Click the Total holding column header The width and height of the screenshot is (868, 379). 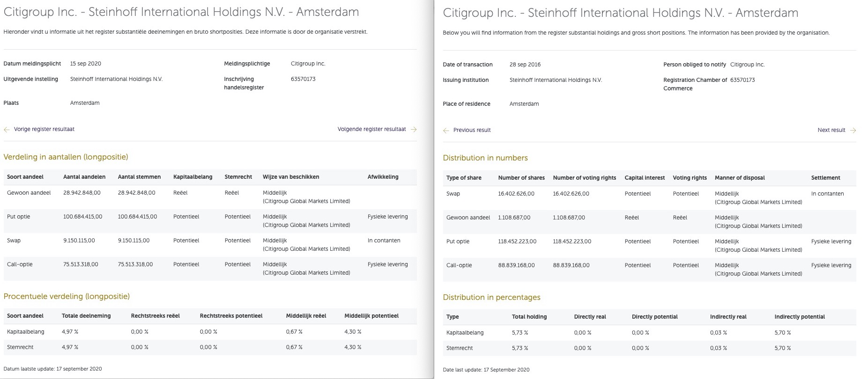coord(529,317)
